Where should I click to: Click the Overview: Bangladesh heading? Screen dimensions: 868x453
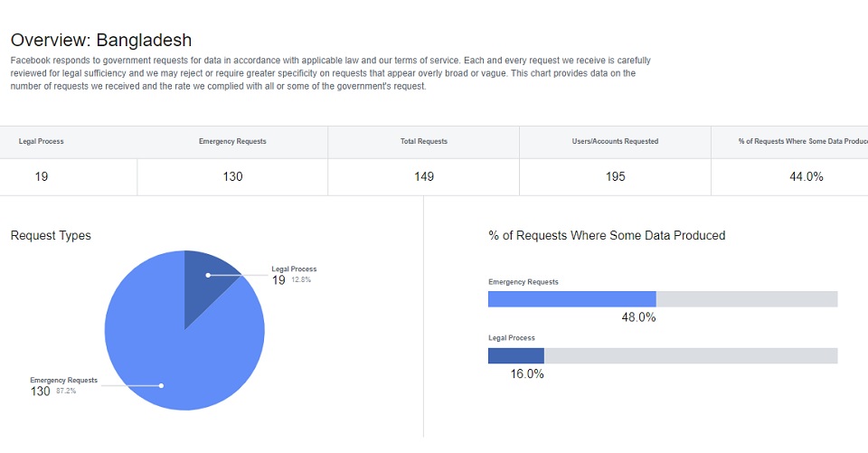click(101, 41)
